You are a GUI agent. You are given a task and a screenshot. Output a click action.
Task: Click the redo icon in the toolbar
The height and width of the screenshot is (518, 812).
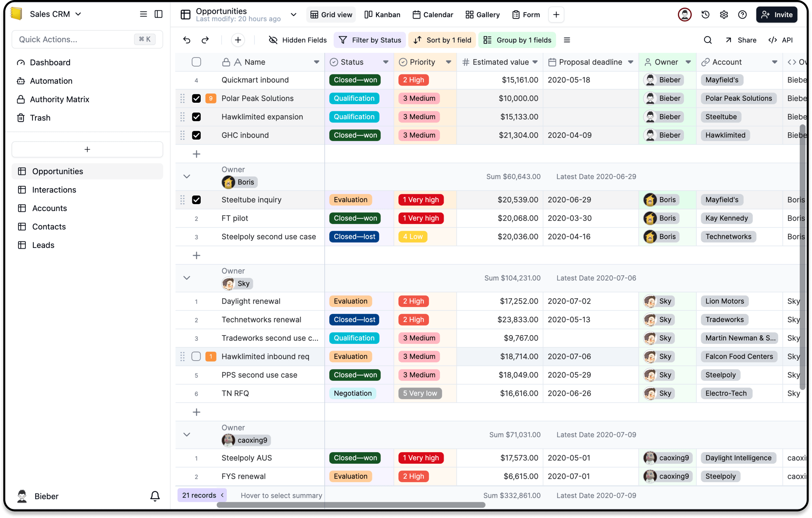205,40
